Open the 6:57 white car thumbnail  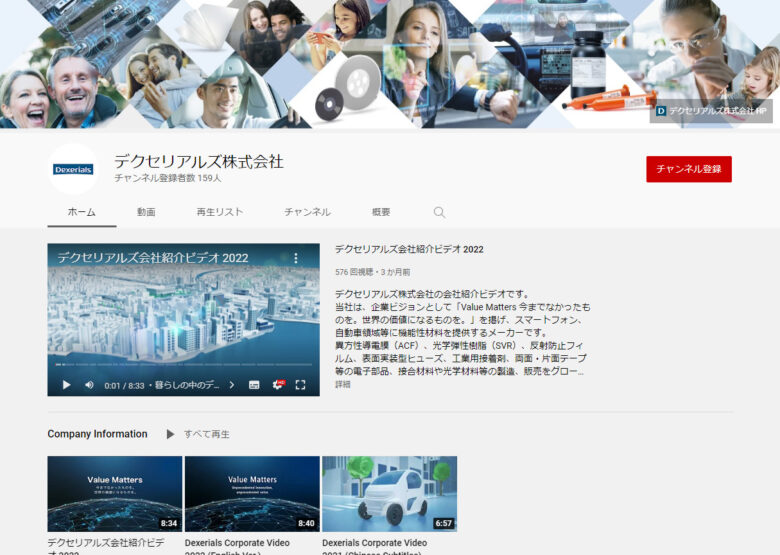pos(390,494)
